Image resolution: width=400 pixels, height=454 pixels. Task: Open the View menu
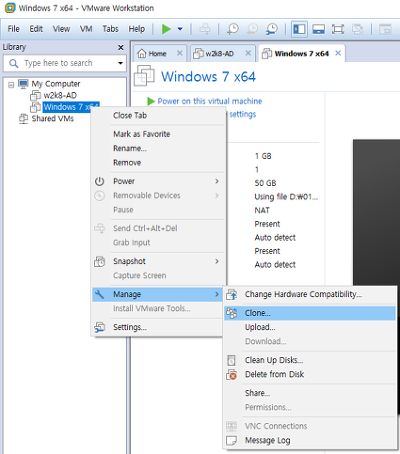tap(61, 29)
